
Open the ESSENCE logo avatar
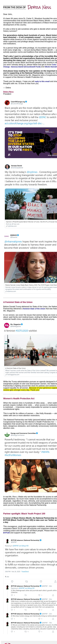(7, 236)
